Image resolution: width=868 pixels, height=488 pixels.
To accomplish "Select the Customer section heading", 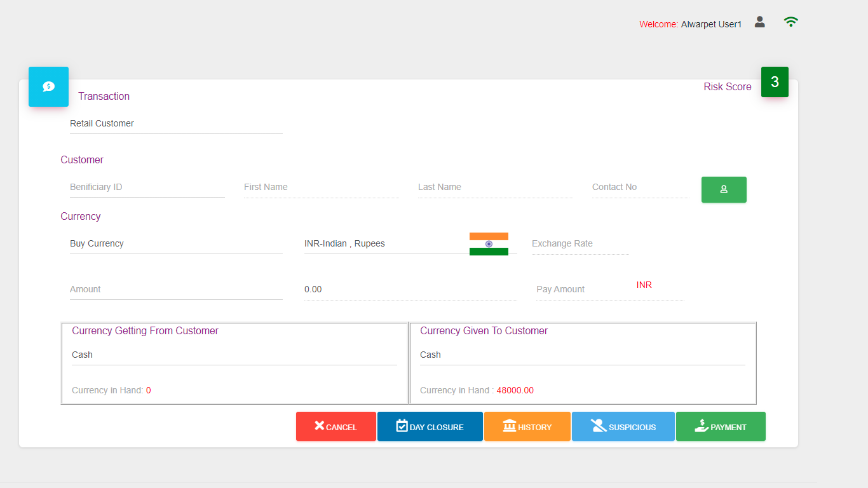I will [82, 159].
